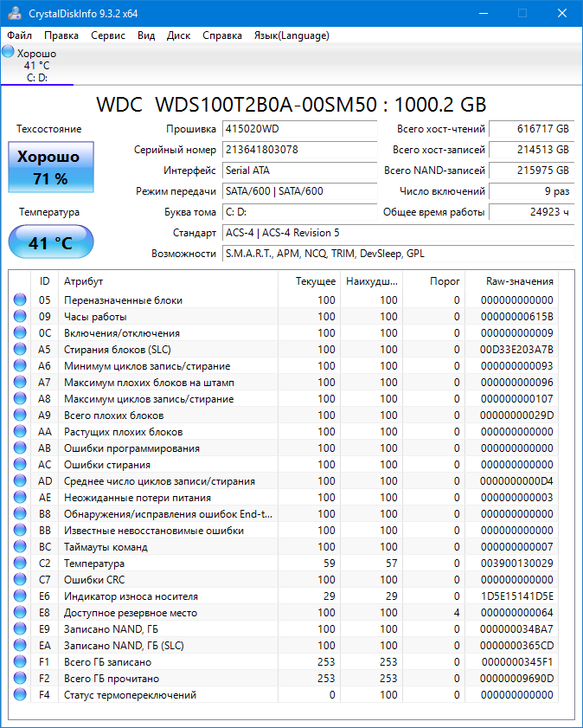Click the host reads value 616717 GB

point(532,129)
